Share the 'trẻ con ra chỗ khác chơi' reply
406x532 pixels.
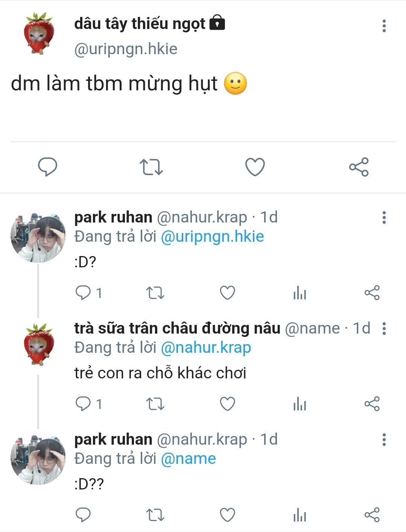pos(372,404)
